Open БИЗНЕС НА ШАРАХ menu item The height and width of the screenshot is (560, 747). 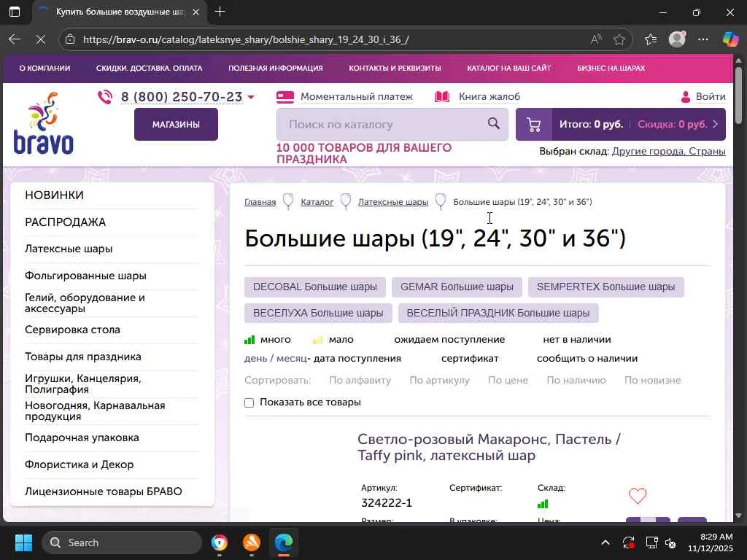(611, 68)
